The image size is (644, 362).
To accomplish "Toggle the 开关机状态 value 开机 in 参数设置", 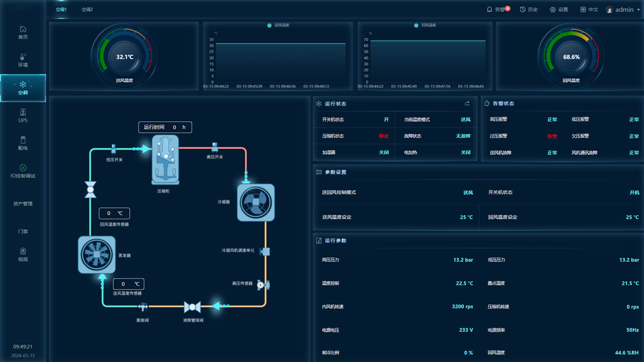I will click(634, 192).
